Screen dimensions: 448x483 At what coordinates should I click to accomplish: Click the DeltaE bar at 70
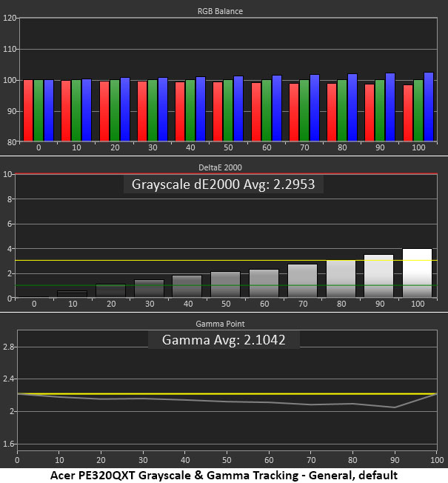point(302,281)
